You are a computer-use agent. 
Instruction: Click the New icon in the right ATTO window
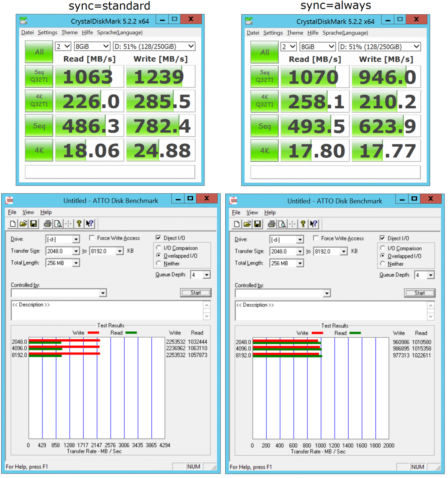pos(237,224)
